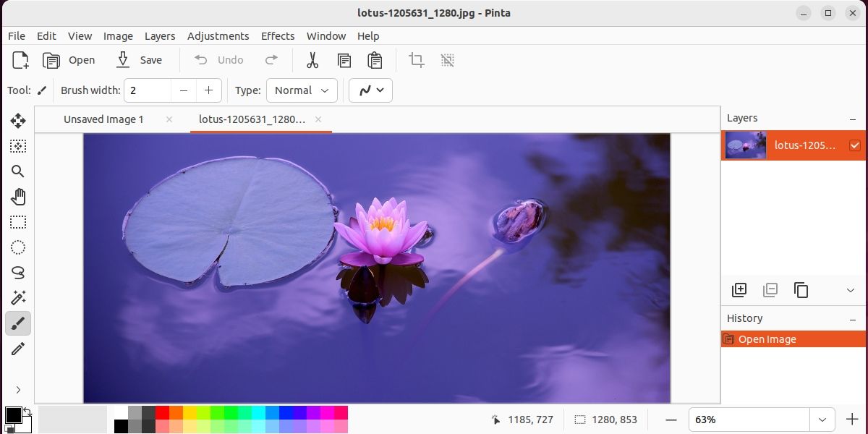Screen dimensions: 868x434
Task: Select the Ellipse Select tool
Action: 18,247
